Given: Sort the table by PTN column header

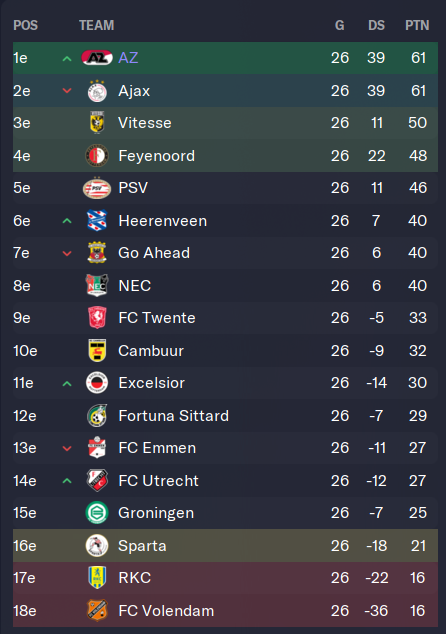Looking at the screenshot, I should [x=417, y=25].
